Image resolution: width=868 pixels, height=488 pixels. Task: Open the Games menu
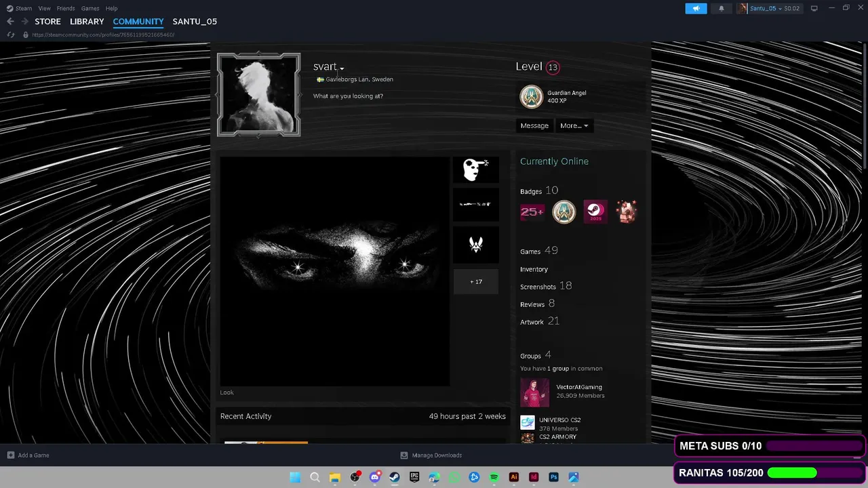90,8
